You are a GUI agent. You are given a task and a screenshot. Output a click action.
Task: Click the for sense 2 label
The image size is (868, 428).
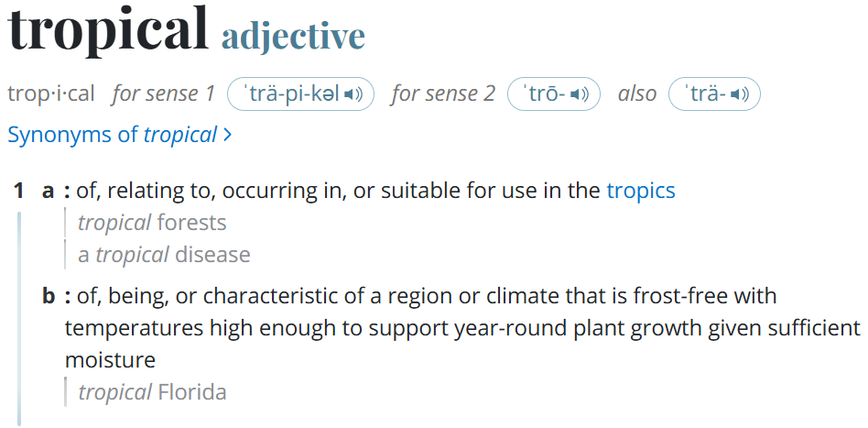tap(443, 93)
